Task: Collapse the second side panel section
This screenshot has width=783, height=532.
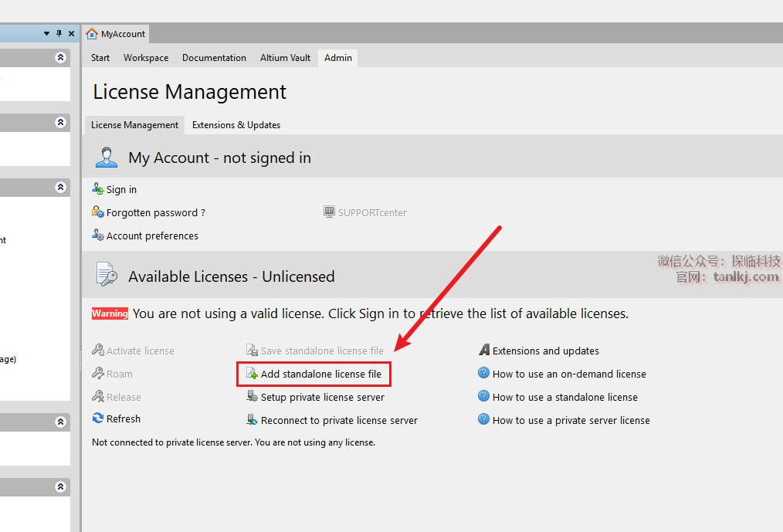Action: pyautogui.click(x=60, y=123)
